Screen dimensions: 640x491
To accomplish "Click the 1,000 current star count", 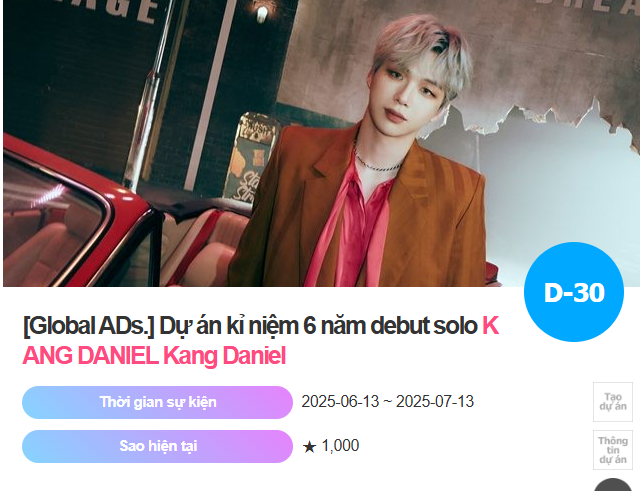I will coord(340,446).
